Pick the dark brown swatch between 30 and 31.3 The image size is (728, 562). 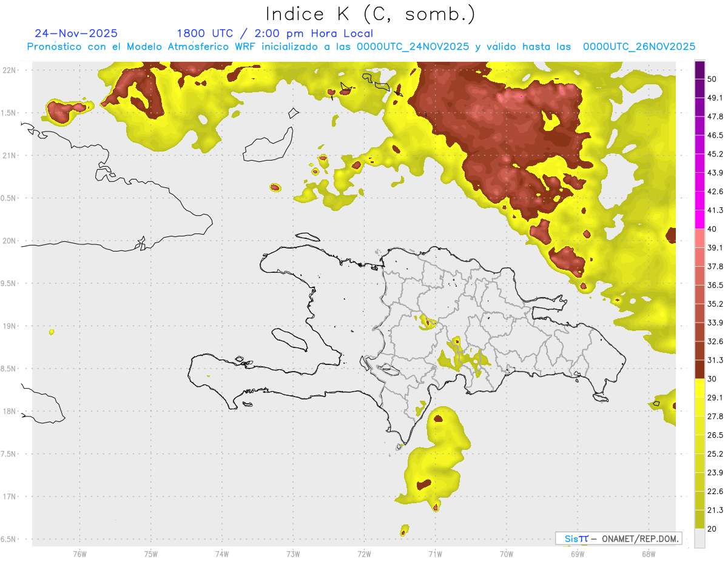point(699,369)
